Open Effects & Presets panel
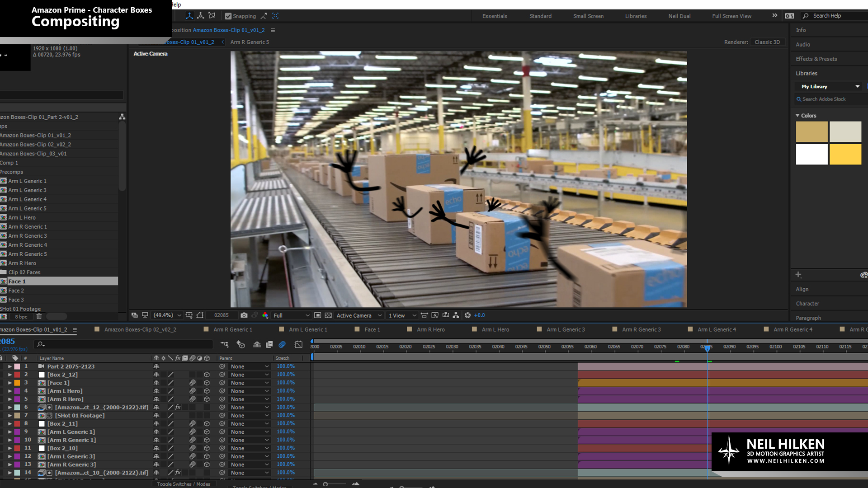Image resolution: width=868 pixels, height=488 pixels. [x=816, y=59]
